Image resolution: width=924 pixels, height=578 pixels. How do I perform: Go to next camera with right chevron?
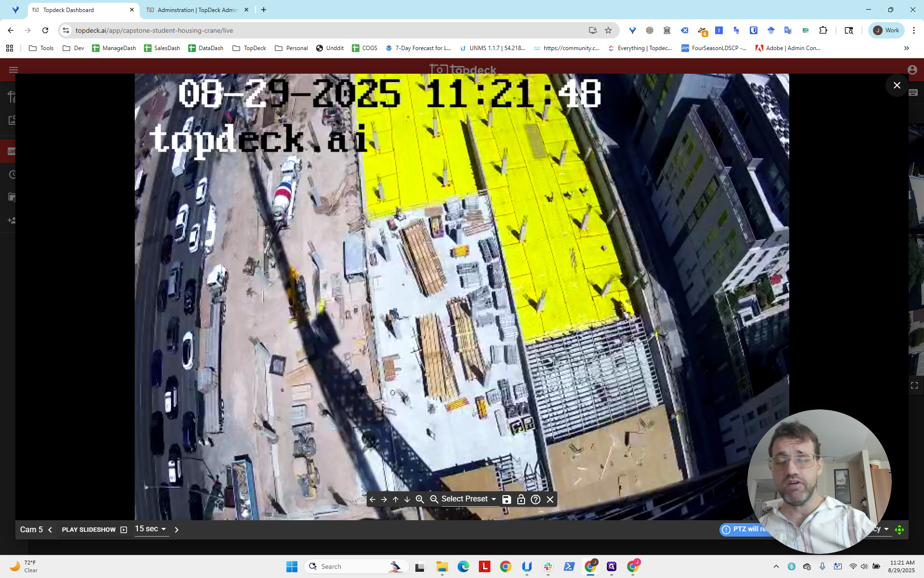[177, 530]
